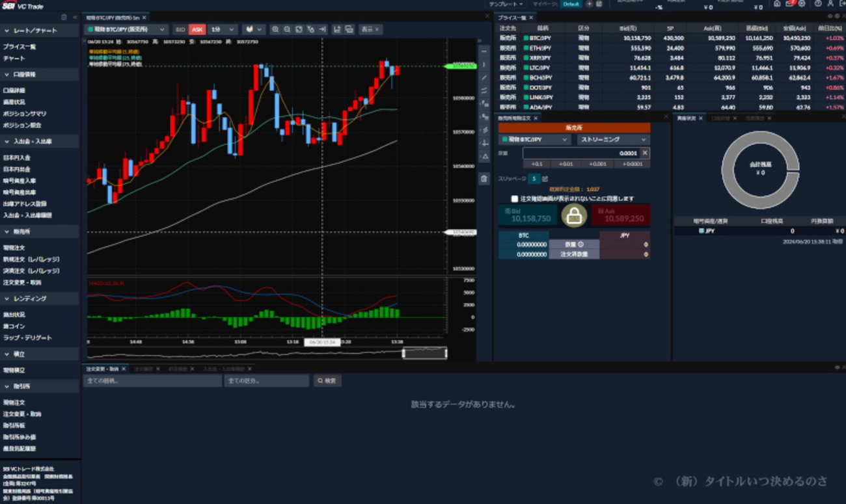Click the +0.1 quantity increment button
Viewport: 846px width, 504px height.
click(537, 164)
